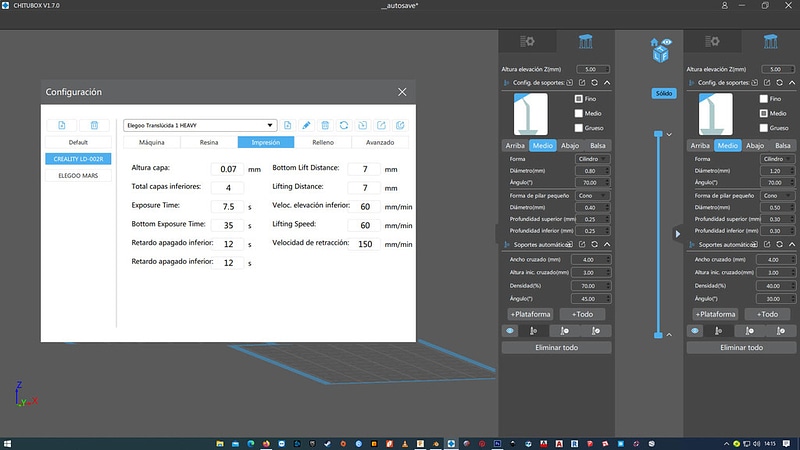Reset Soportes automáticos in right panel
The height and width of the screenshot is (450, 800).
780,244
